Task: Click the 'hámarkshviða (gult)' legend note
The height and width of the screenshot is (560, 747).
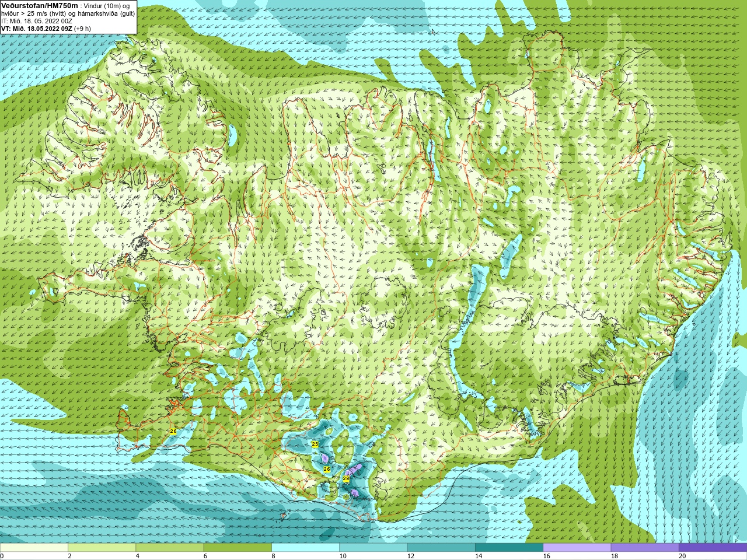Action: tap(107, 13)
